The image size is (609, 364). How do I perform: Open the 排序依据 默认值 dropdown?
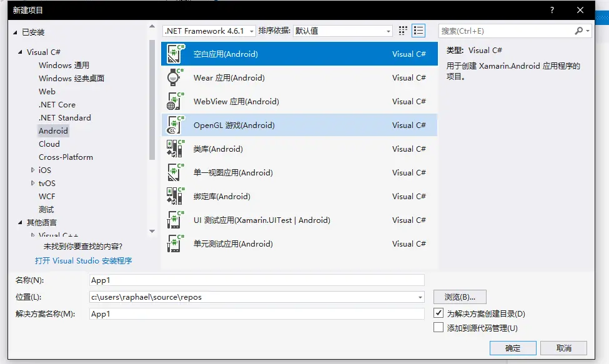pyautogui.click(x=342, y=31)
